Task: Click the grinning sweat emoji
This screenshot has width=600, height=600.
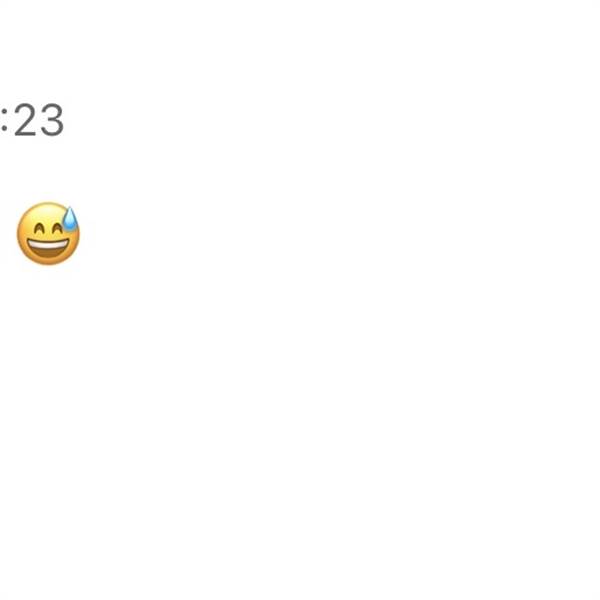Action: [49, 233]
